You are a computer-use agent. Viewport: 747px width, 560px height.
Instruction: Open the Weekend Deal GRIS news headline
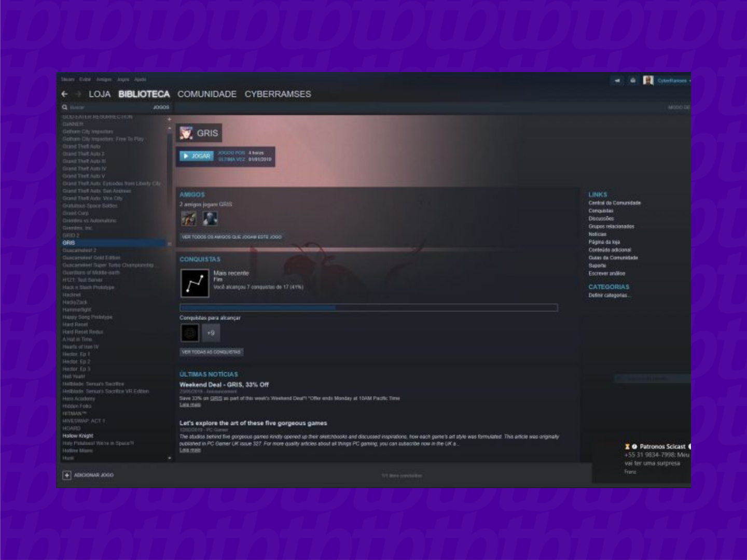(x=224, y=385)
